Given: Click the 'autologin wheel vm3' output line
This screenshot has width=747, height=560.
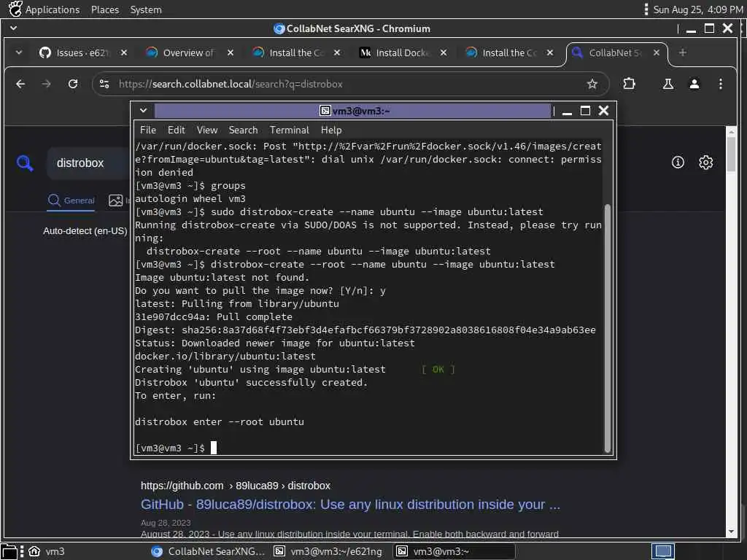Looking at the screenshot, I should 190,198.
